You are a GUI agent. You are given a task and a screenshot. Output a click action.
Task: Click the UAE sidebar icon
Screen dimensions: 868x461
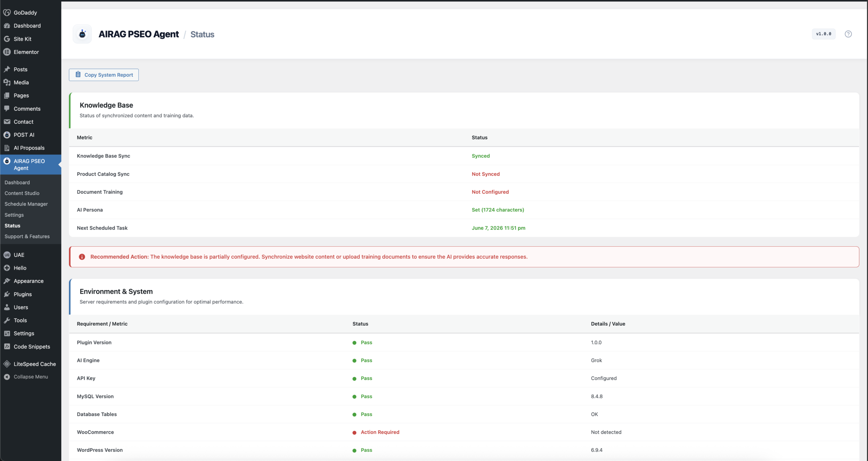tap(7, 255)
